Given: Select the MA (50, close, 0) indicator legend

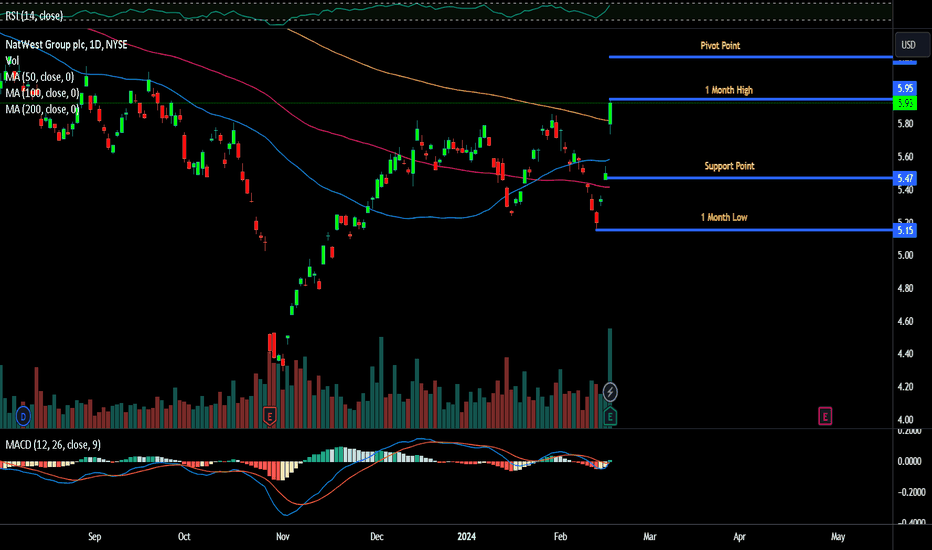Looking at the screenshot, I should click(x=40, y=77).
